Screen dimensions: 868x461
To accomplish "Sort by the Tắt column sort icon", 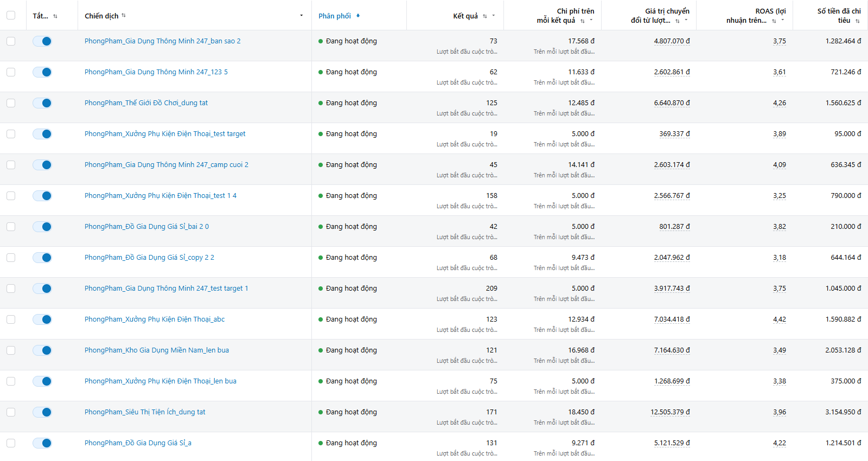I will (x=55, y=16).
